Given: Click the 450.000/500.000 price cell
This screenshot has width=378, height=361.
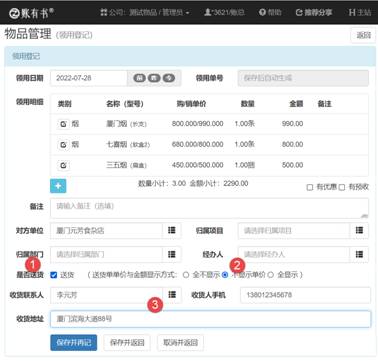Looking at the screenshot, I should 197,165.
